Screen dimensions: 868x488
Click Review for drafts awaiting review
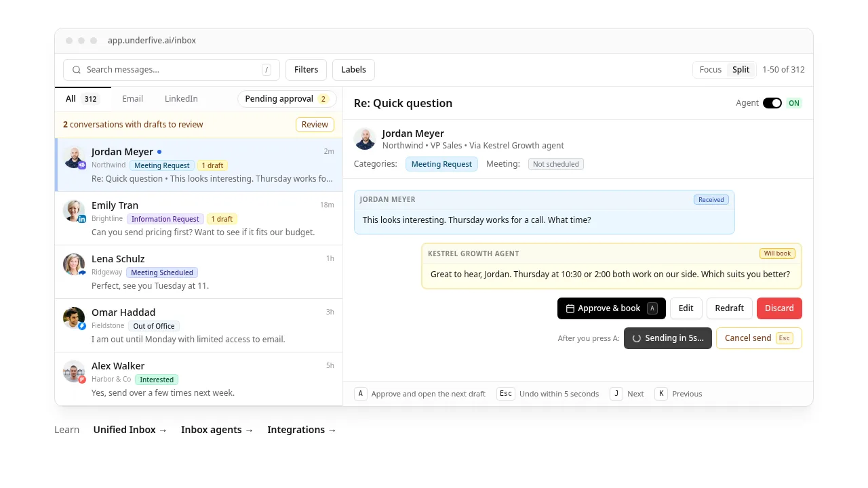click(315, 125)
